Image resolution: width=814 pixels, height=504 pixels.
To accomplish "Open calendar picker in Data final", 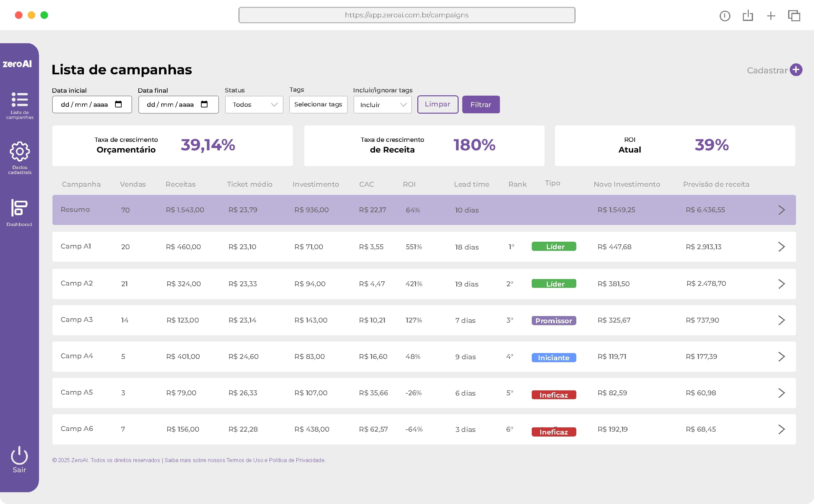I will [x=204, y=104].
